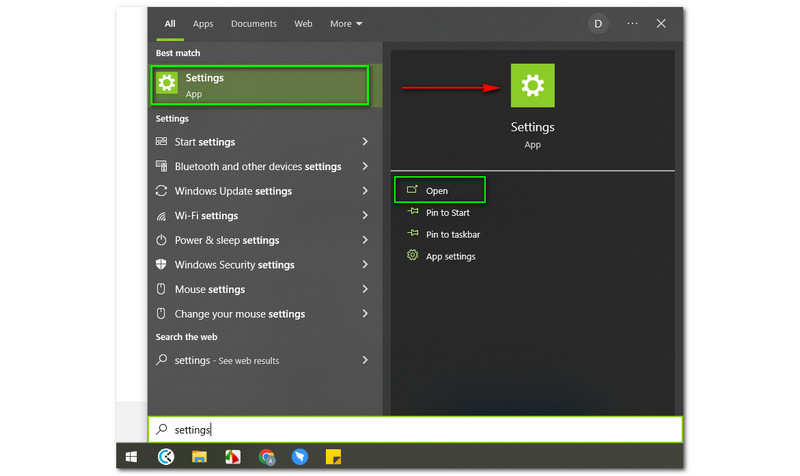Click the large Settings gear icon in preview
800x476 pixels.
532,87
